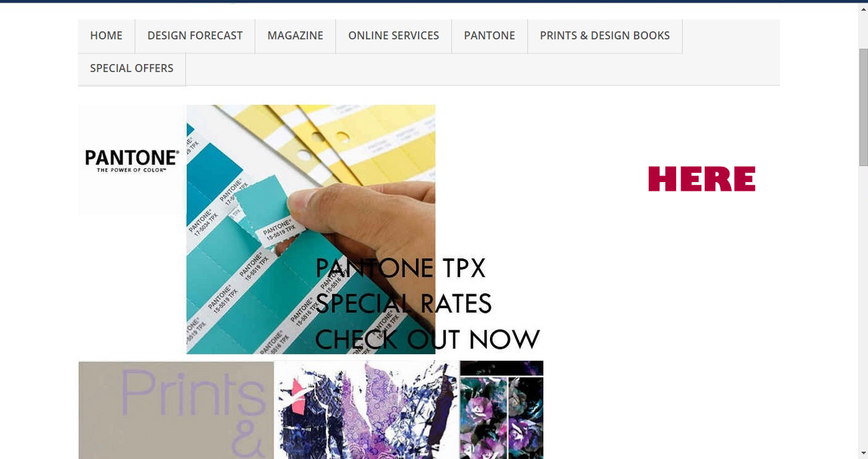Viewport: 868px width, 459px height.
Task: Click the scrollbar down arrow
Action: pos(863,453)
